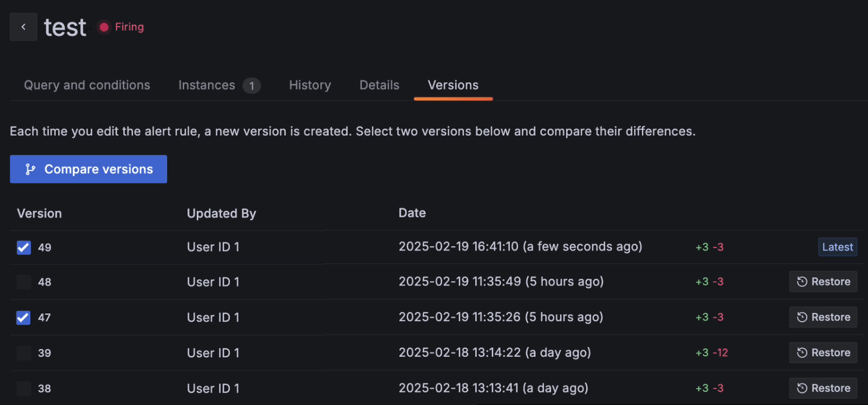Switch to the History tab
The height and width of the screenshot is (405, 868).
click(x=310, y=85)
